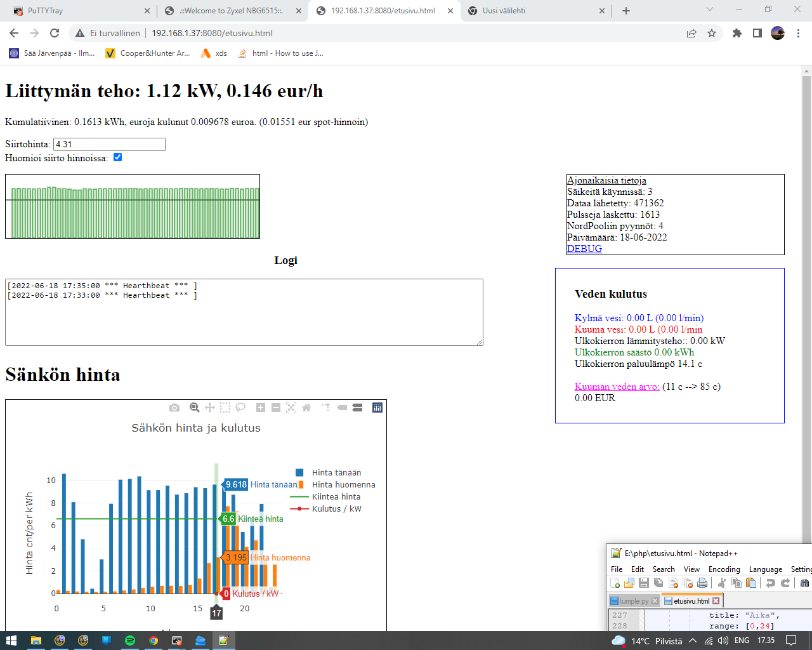Switch to PuTTYTray browser tab

click(x=81, y=11)
